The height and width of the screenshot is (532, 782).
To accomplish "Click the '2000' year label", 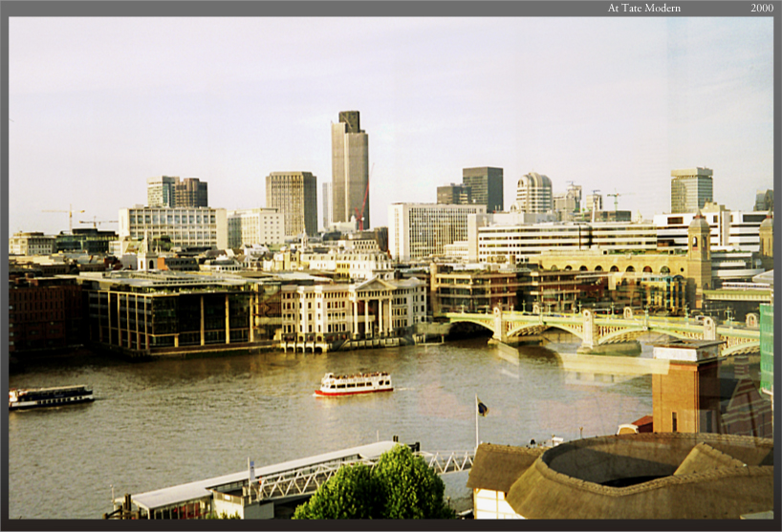I will coord(762,8).
